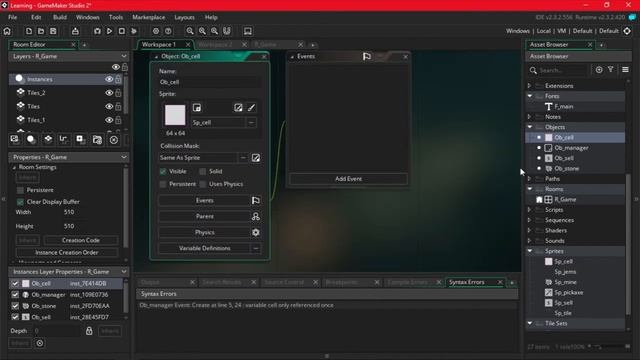Enable the Solid checkbox
This screenshot has height=360, width=640.
tap(202, 171)
